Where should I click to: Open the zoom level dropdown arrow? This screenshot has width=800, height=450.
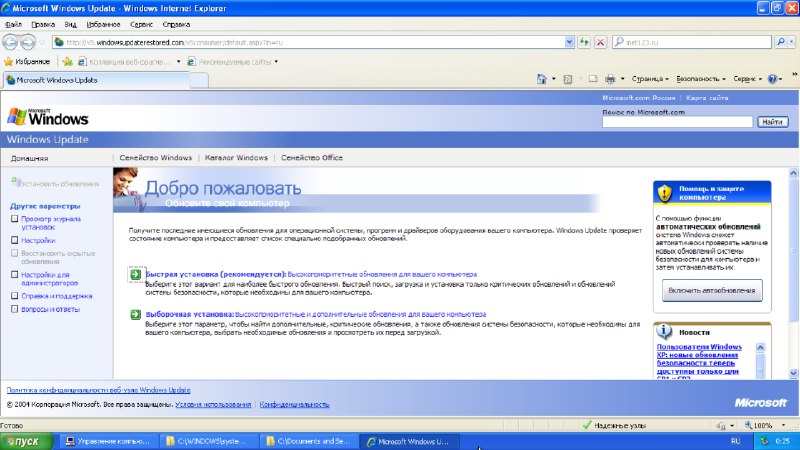pyautogui.click(x=783, y=425)
